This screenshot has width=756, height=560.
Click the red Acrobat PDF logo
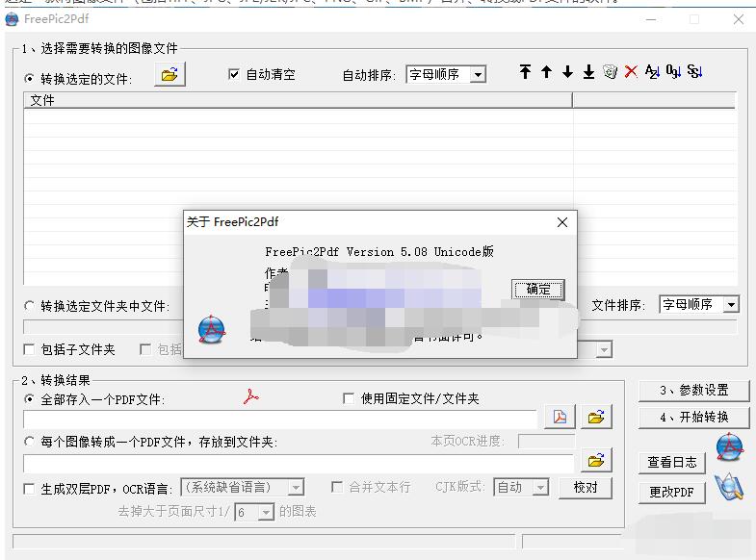(x=250, y=396)
